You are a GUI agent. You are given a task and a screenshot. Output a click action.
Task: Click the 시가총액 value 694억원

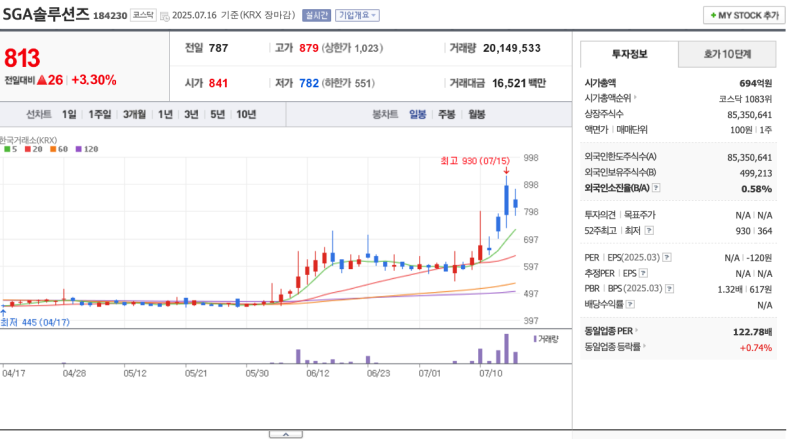click(x=756, y=83)
